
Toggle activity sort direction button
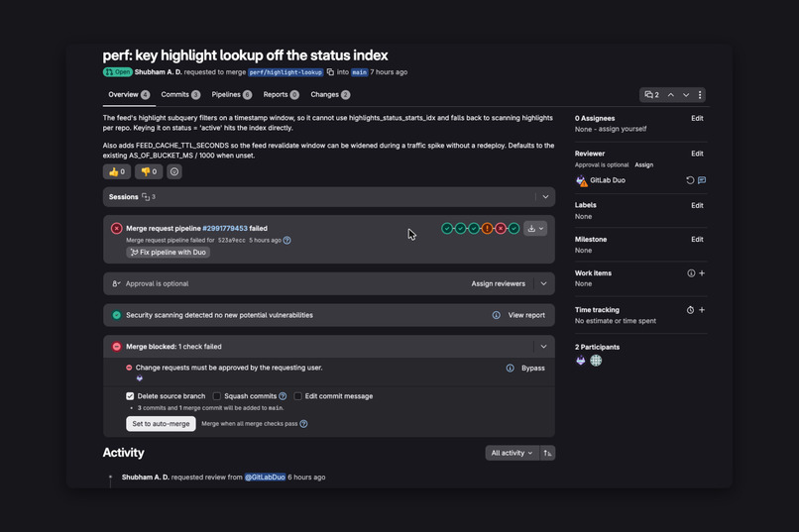(x=547, y=453)
